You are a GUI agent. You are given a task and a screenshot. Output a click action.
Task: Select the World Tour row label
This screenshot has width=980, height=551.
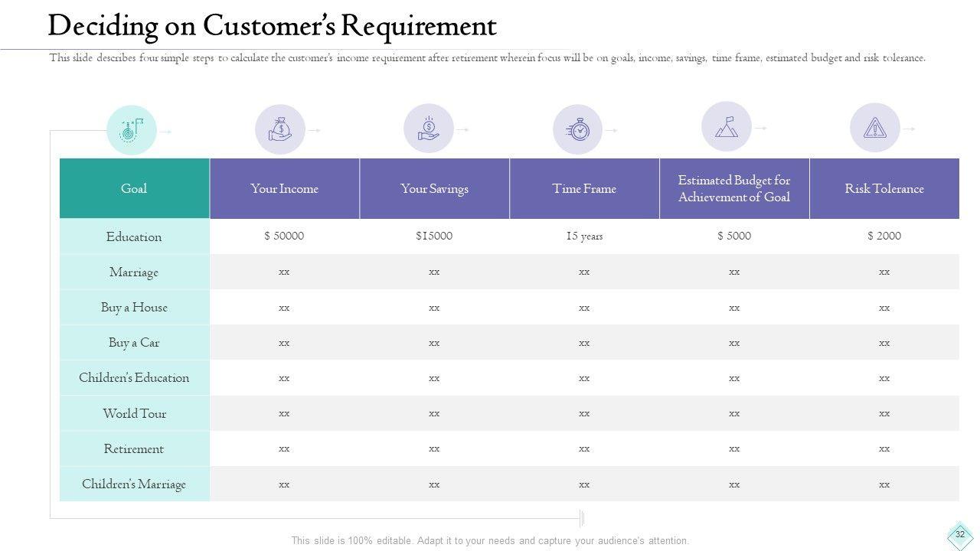134,413
